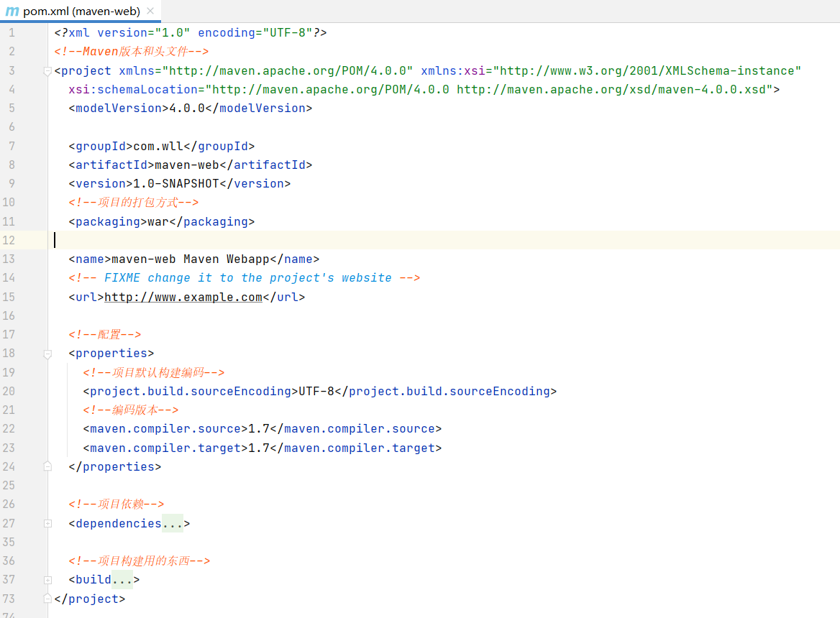Click line number 37 in gutter
The image size is (840, 618).
pyautogui.click(x=9, y=579)
